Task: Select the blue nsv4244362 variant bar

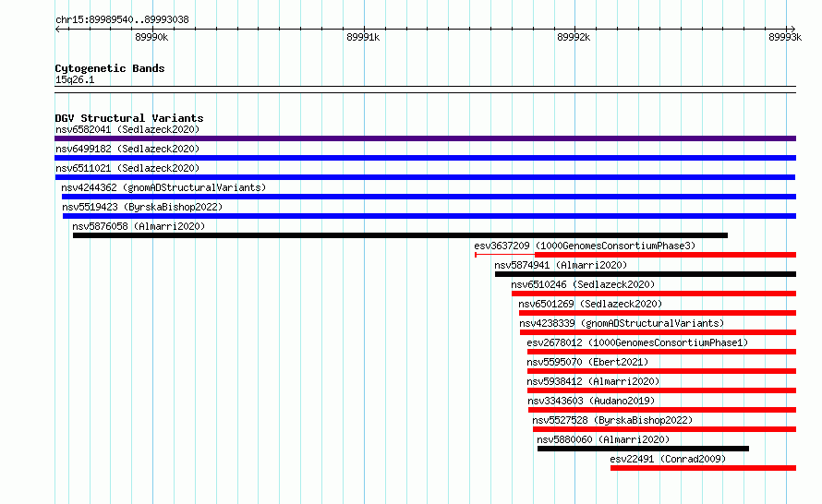Action: coord(429,197)
